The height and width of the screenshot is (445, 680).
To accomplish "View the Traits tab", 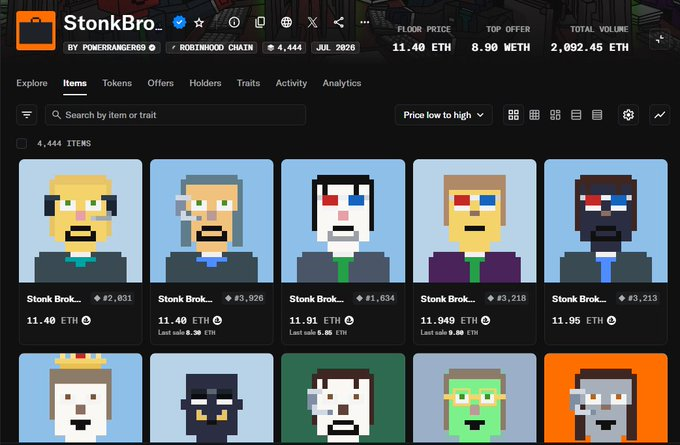I will click(x=248, y=83).
